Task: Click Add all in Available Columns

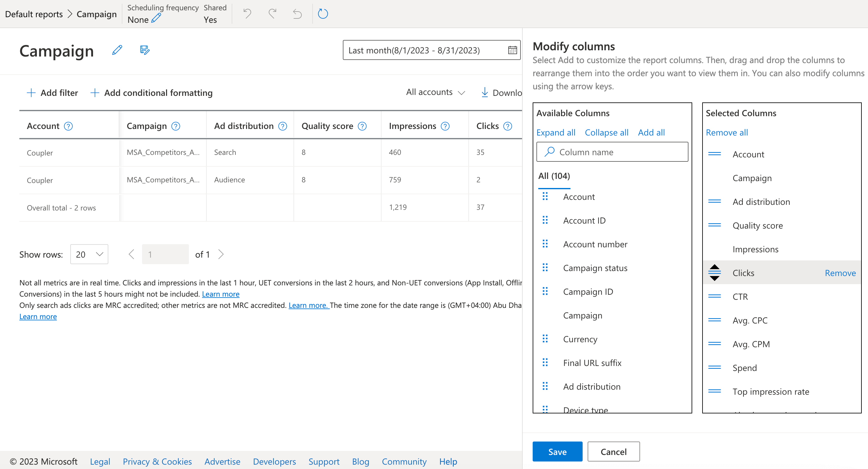Action: click(x=651, y=132)
